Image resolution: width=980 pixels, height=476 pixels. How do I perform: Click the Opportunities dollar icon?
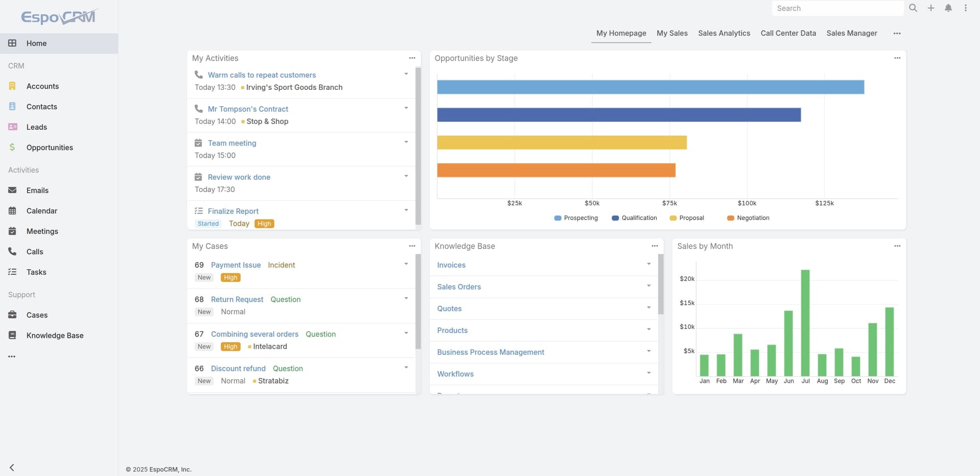point(12,148)
